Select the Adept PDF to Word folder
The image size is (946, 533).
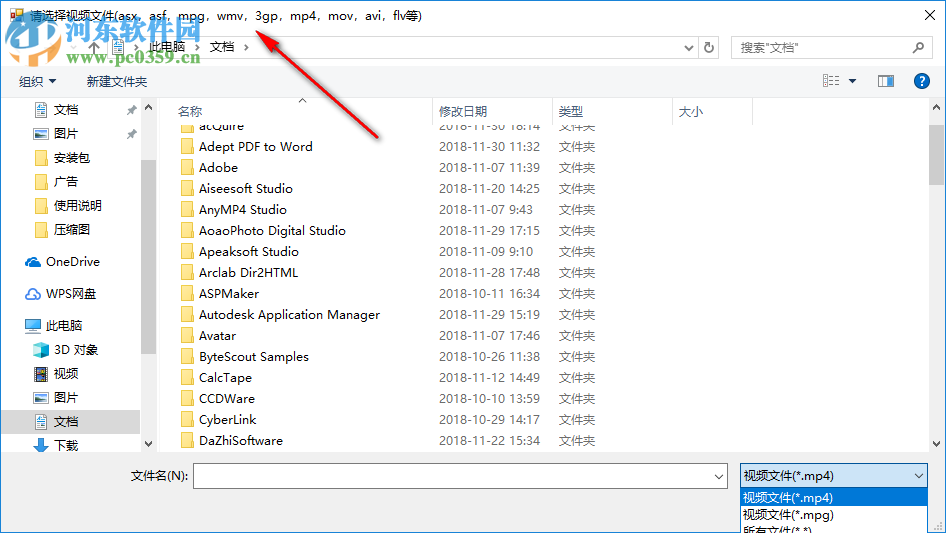tap(247, 147)
